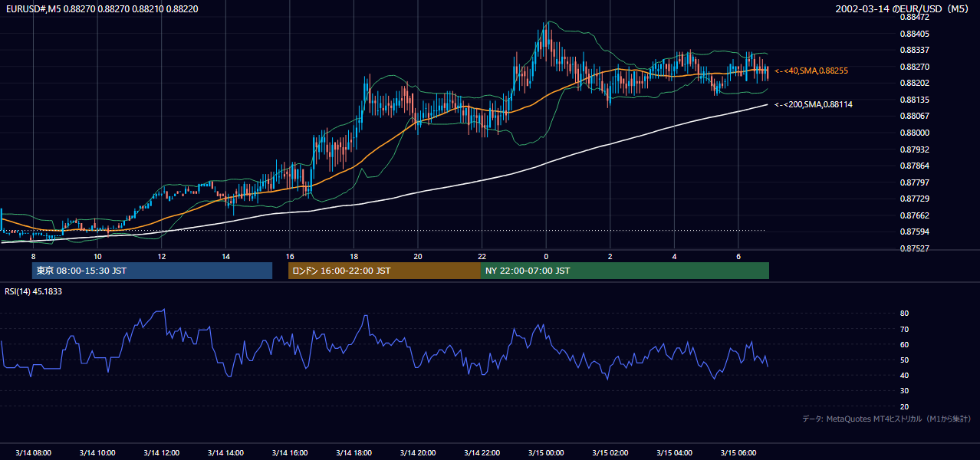Image resolution: width=980 pixels, height=460 pixels.
Task: Click price axis value 0.87594
Action: (914, 232)
